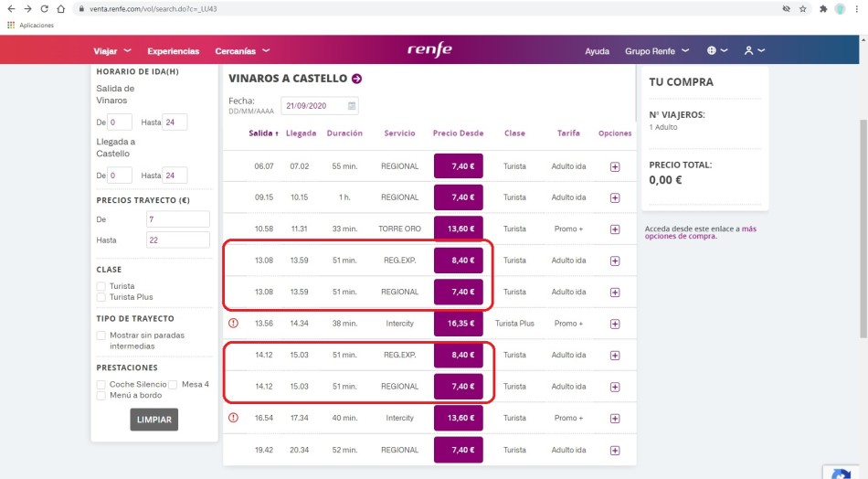This screenshot has width=868, height=479.
Task: Enable the Turista class checkbox
Action: (101, 286)
